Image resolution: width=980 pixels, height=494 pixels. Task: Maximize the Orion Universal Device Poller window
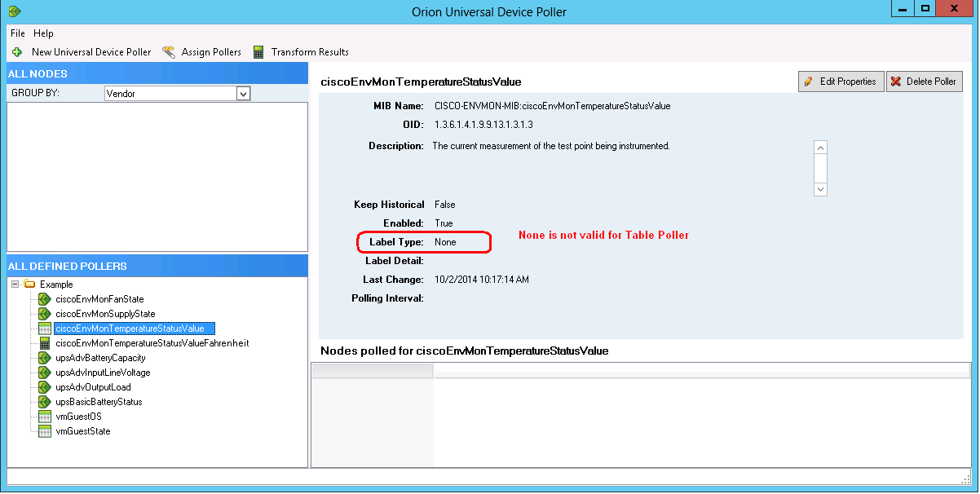[925, 8]
